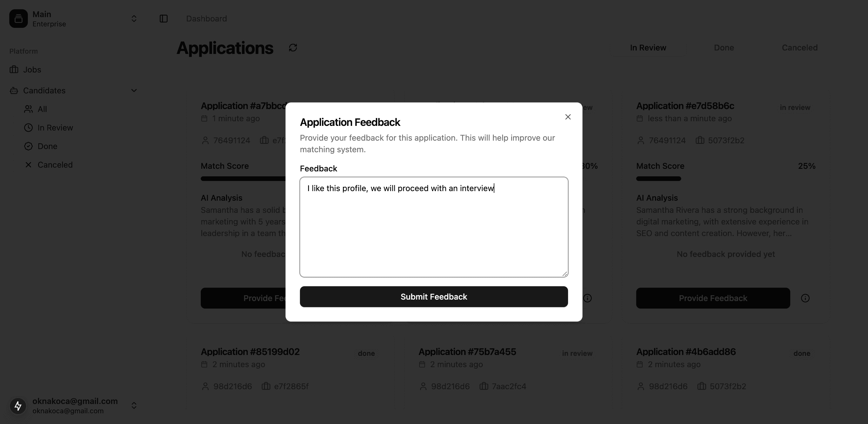Close the Application Feedback dialog

coord(568,117)
